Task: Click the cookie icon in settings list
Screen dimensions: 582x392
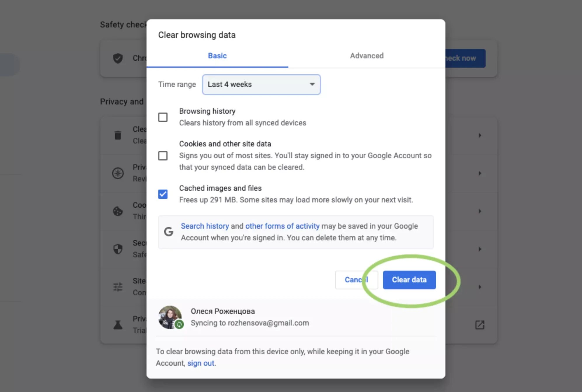Action: 118,211
